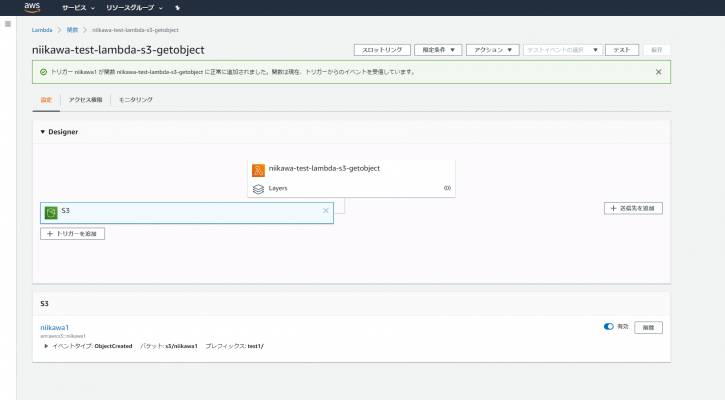Viewport: 725px width, 400px height.
Task: Click the green S3 trigger icon
Action: tap(51, 213)
